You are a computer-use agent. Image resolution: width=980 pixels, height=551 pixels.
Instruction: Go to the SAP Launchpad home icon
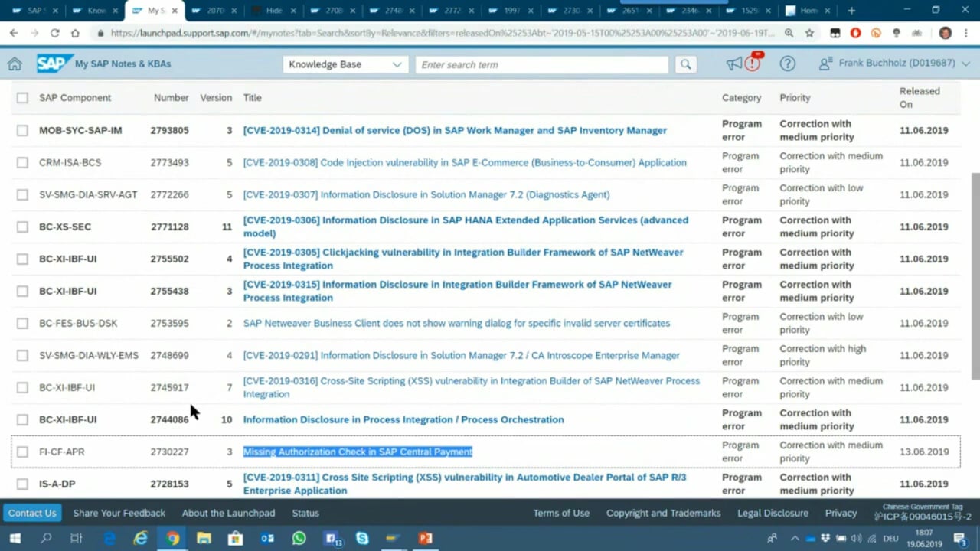(x=15, y=64)
